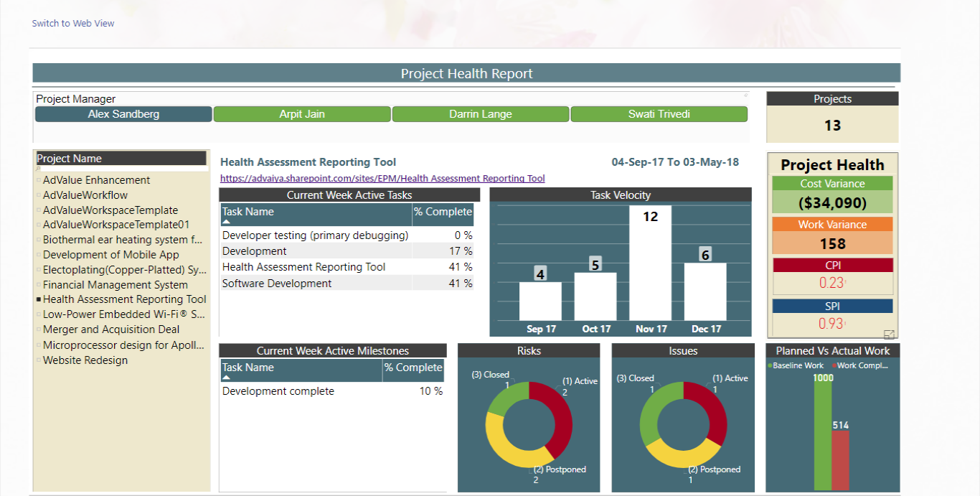Select AdValueWorkspaceTemplate01 project
The image size is (980, 496).
point(116,225)
